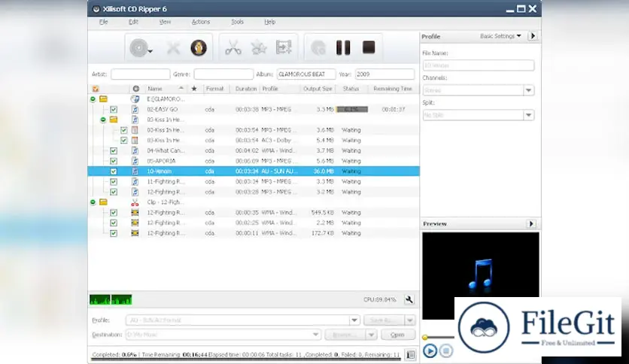Click the File Name input field
Image resolution: width=629 pixels, height=364 pixels.
479,65
